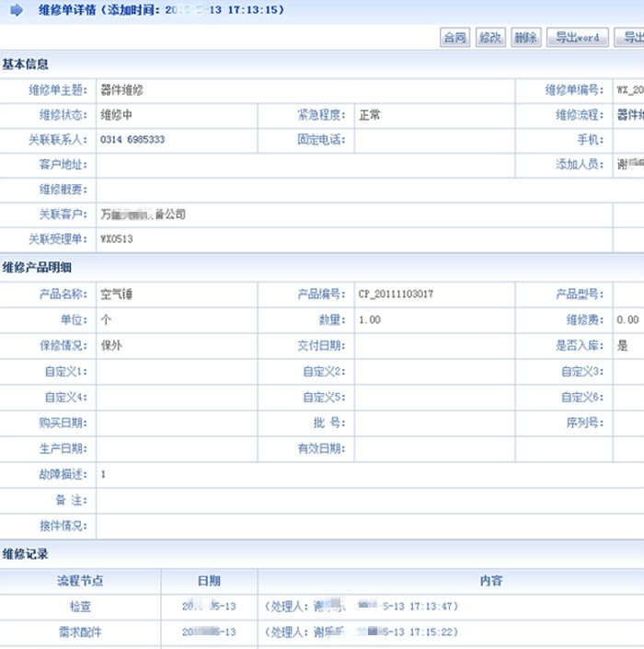Click the partially visible 导出 button at far right
This screenshot has width=644, height=649.
pyautogui.click(x=631, y=38)
